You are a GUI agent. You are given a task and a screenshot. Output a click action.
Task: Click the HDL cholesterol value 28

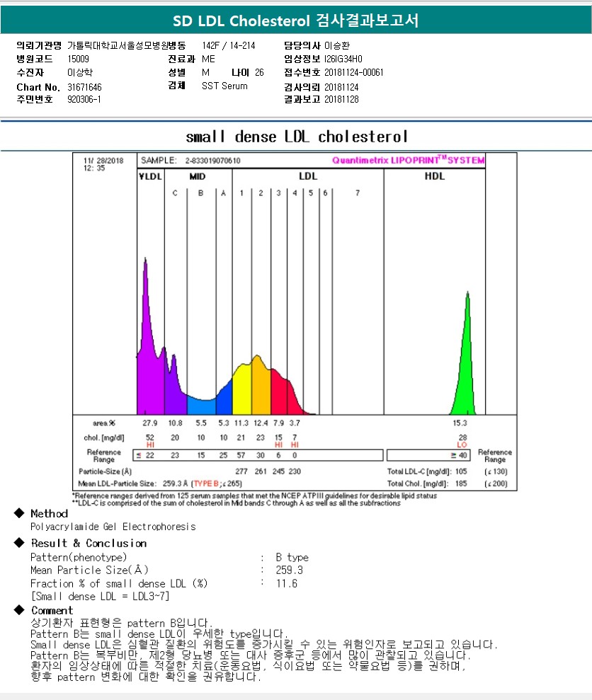pyautogui.click(x=463, y=437)
